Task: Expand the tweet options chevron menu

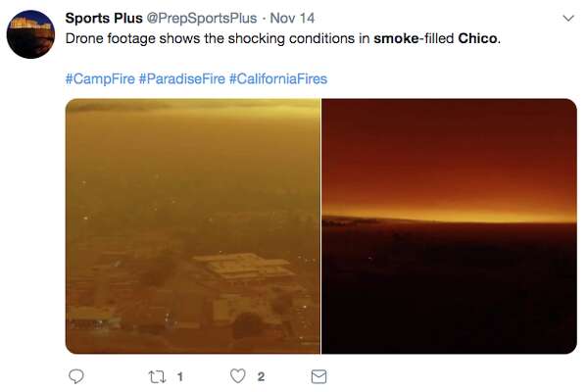Action: coord(568,18)
